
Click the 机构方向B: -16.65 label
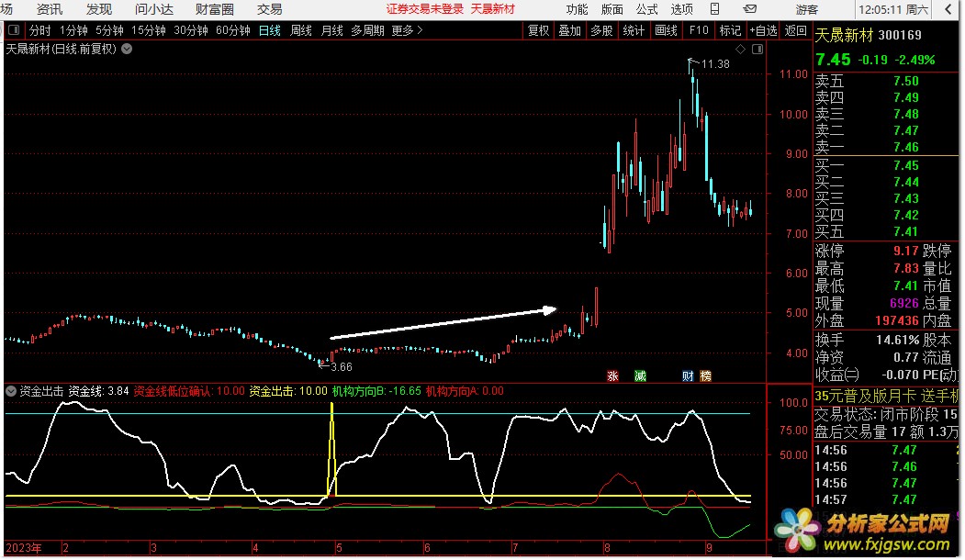click(x=376, y=391)
